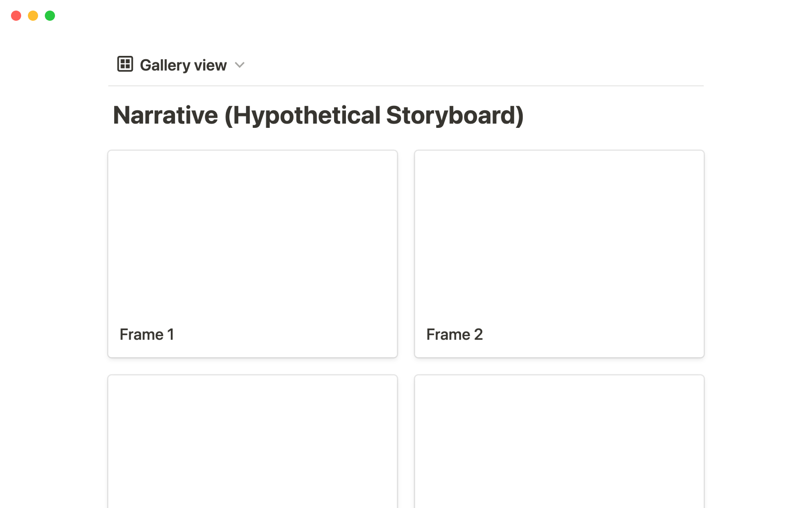Click blank space right of the page heading
The image size is (812, 508).
613,115
